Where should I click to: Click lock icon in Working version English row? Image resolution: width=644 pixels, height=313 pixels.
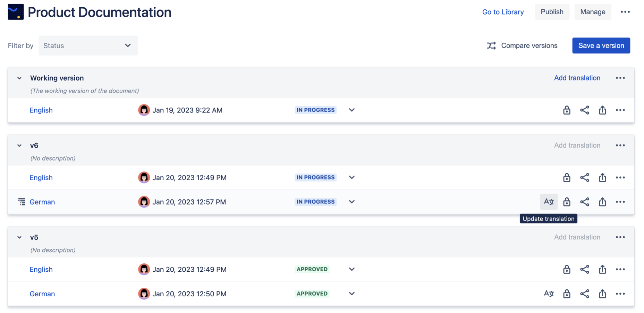pos(567,110)
